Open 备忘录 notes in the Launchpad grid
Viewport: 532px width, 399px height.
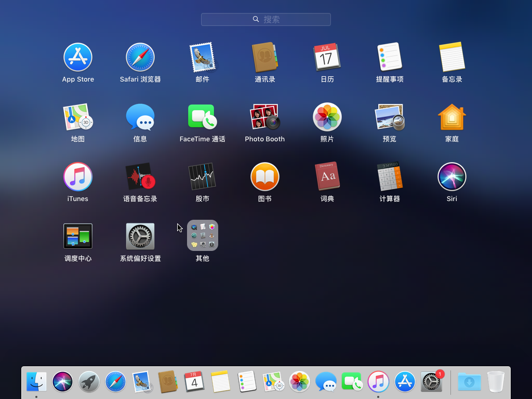(x=452, y=57)
